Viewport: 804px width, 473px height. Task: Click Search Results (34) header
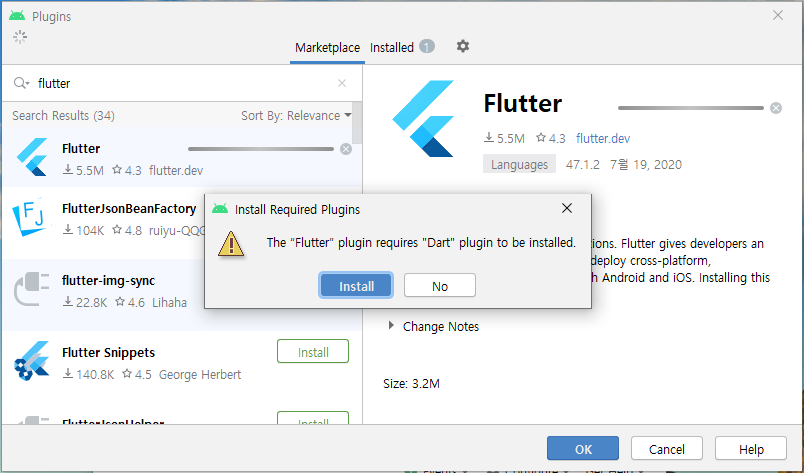coord(63,115)
